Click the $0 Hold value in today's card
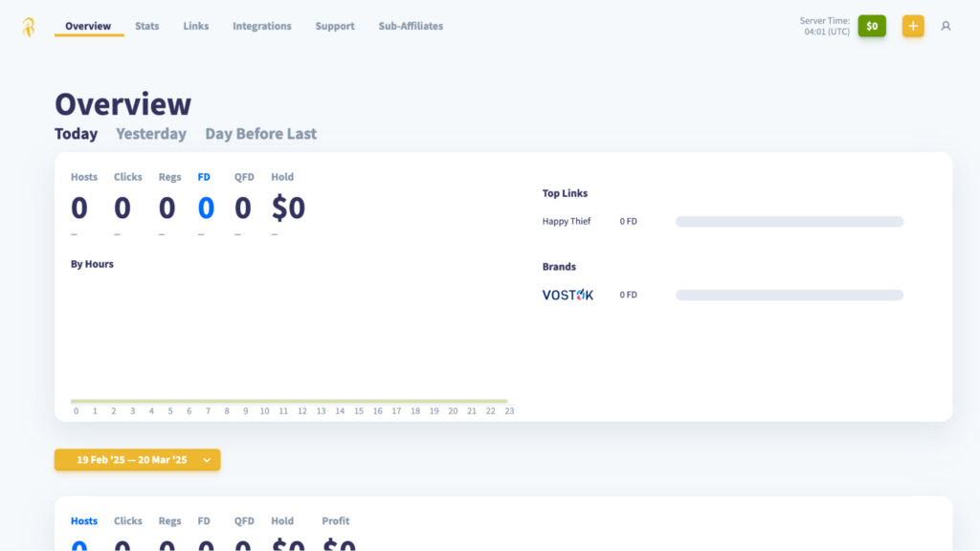The height and width of the screenshot is (551, 980). coord(288,208)
